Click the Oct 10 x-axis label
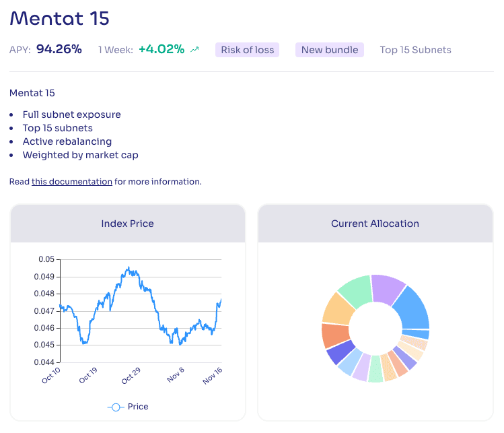Image resolution: width=504 pixels, height=433 pixels. point(51,375)
